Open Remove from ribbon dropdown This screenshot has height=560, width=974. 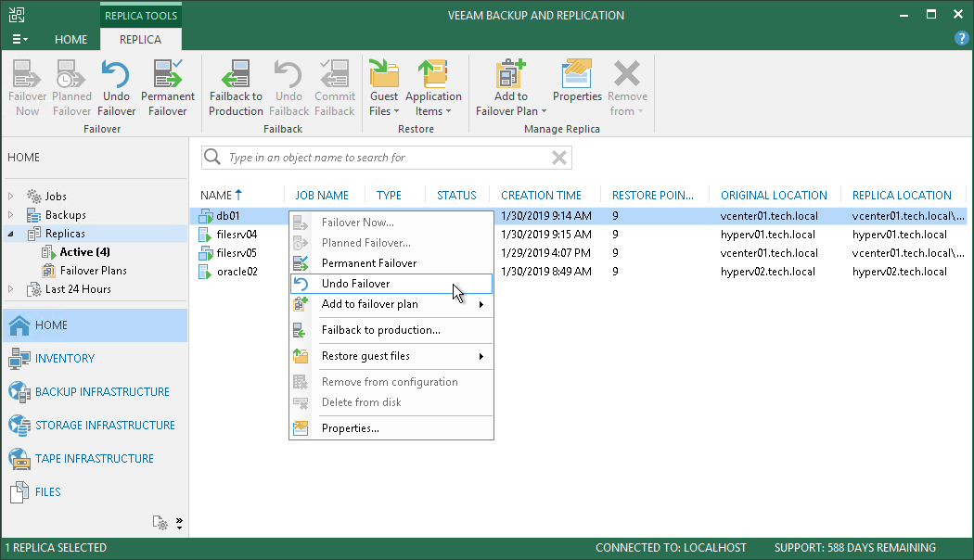pos(627,87)
